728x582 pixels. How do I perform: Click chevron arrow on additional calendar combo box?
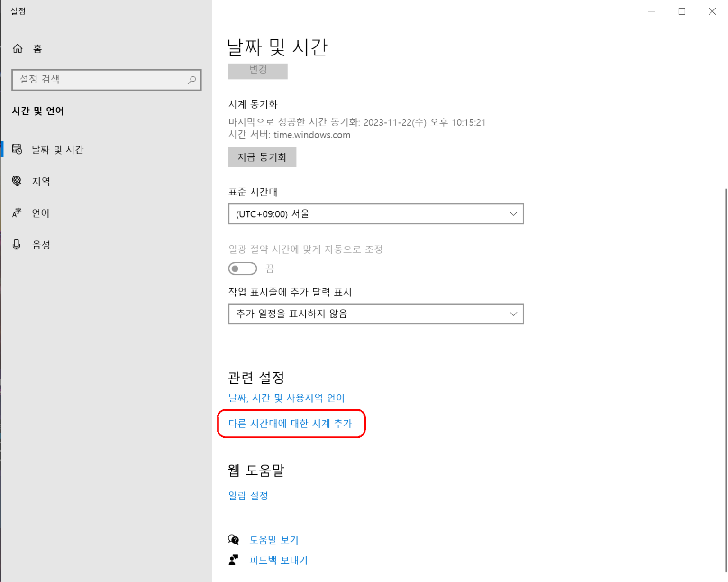point(513,314)
